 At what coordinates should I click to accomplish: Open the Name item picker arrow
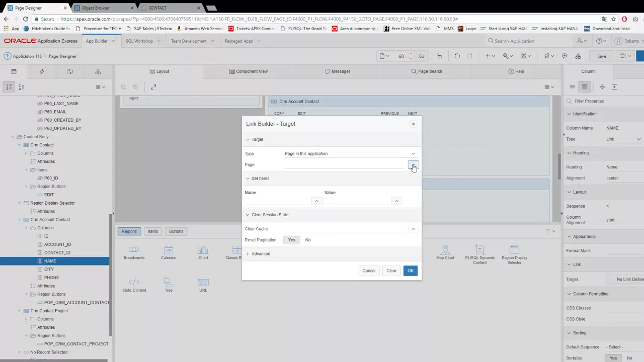pos(316,201)
